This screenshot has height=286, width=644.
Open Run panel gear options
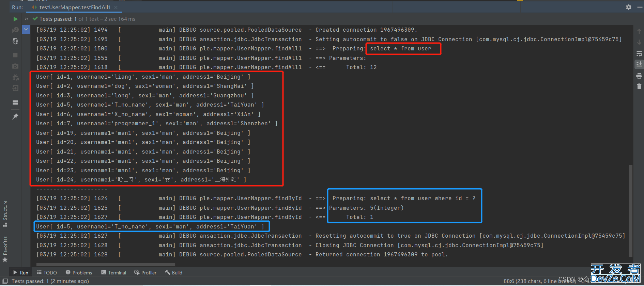pos(629,7)
